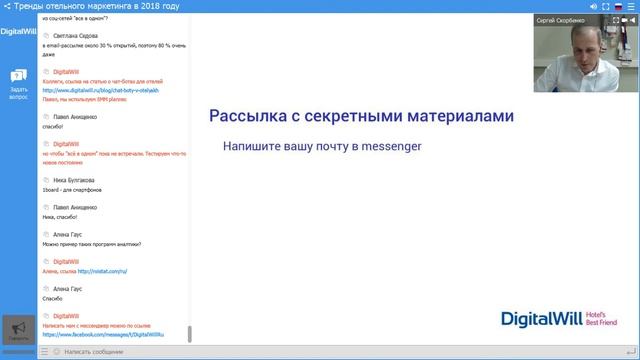Send message using the enter arrow icon
Image resolution: width=640 pixels, height=360 pixels.
(631, 351)
